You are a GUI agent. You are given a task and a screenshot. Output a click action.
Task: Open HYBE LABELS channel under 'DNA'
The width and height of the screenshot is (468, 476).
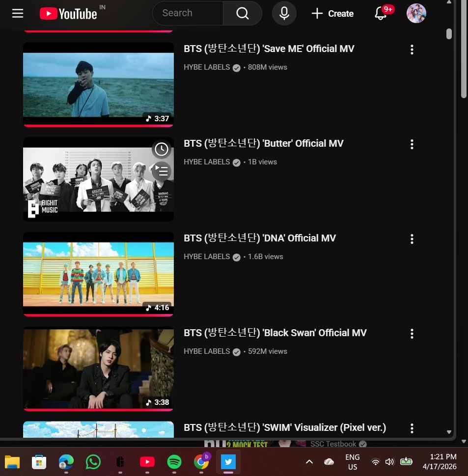tap(207, 257)
